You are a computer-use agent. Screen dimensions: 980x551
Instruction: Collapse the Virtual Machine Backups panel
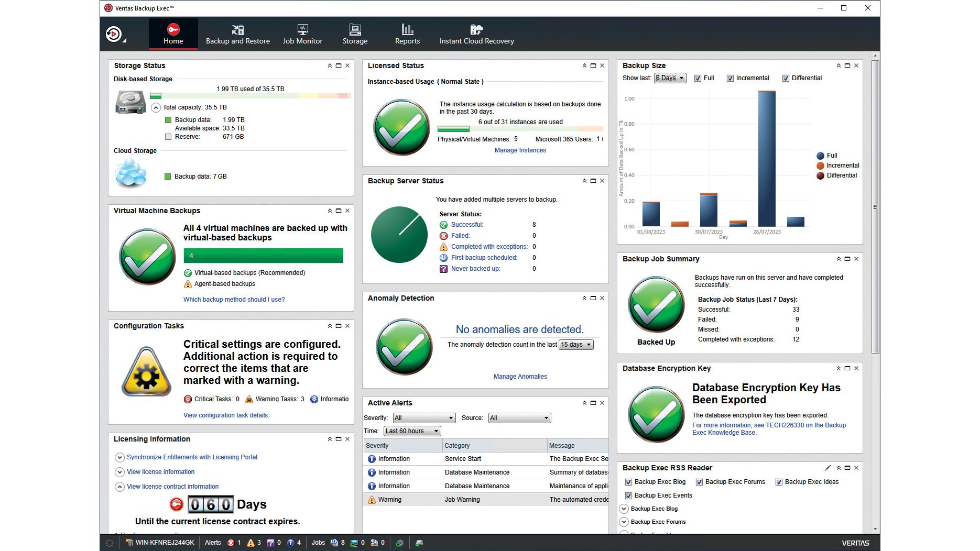330,211
